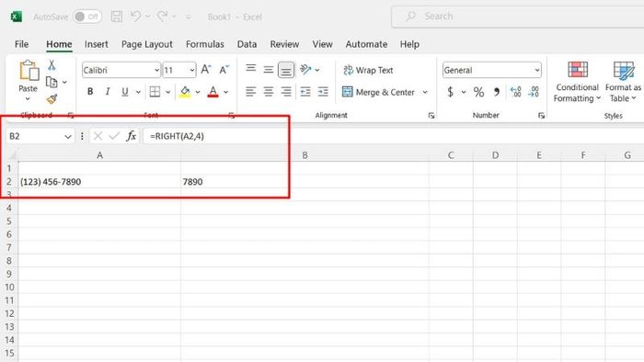The image size is (644, 362).
Task: Open the Automate tab
Action: pos(366,44)
